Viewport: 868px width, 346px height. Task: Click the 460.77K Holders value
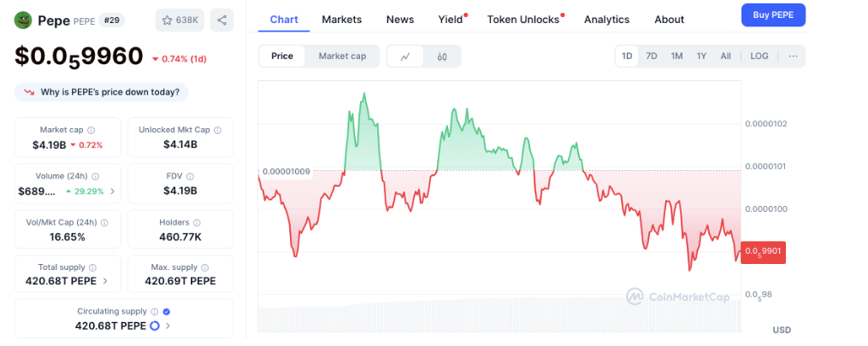coord(180,238)
